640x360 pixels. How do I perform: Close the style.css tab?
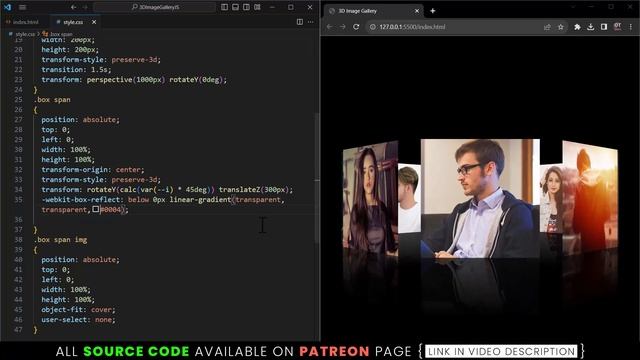[x=94, y=22]
